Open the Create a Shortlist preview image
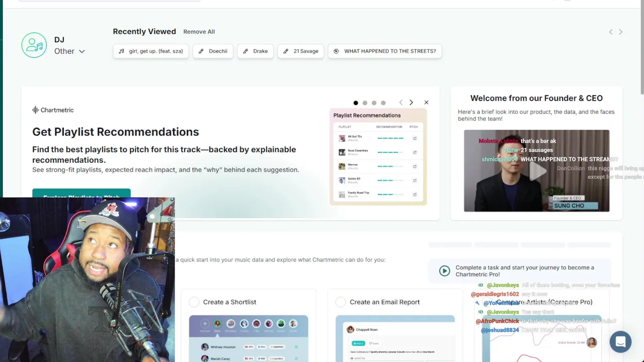Screen dimensions: 644x362 point(249,338)
